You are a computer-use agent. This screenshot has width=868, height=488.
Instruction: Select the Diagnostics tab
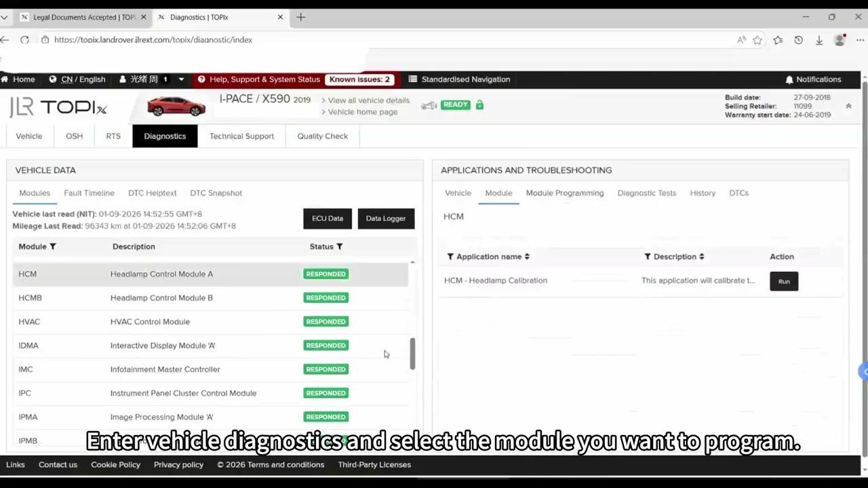click(165, 136)
